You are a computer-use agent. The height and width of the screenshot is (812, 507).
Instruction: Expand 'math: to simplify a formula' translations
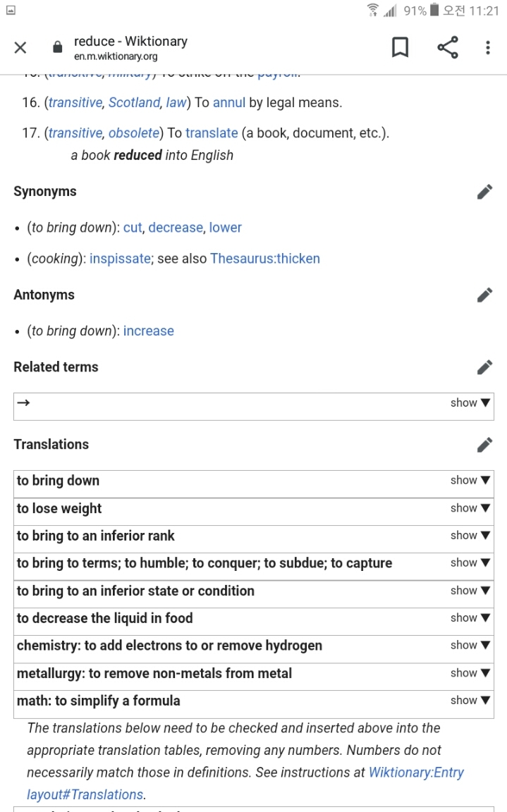click(470, 701)
